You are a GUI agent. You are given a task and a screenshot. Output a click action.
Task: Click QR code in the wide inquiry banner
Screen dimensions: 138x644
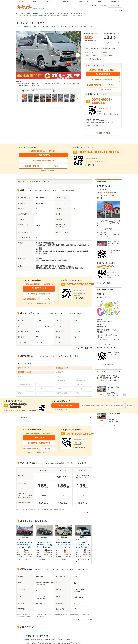(x=78, y=160)
